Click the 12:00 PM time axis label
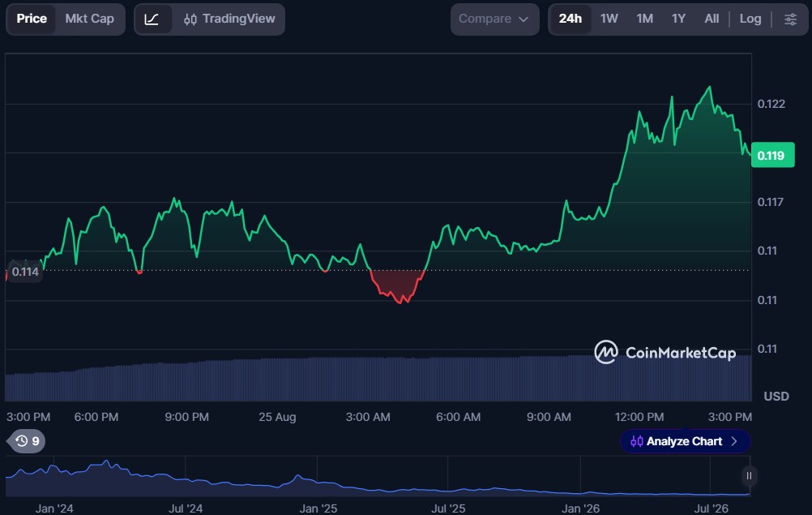Screen dimensions: 812x515 [639, 417]
